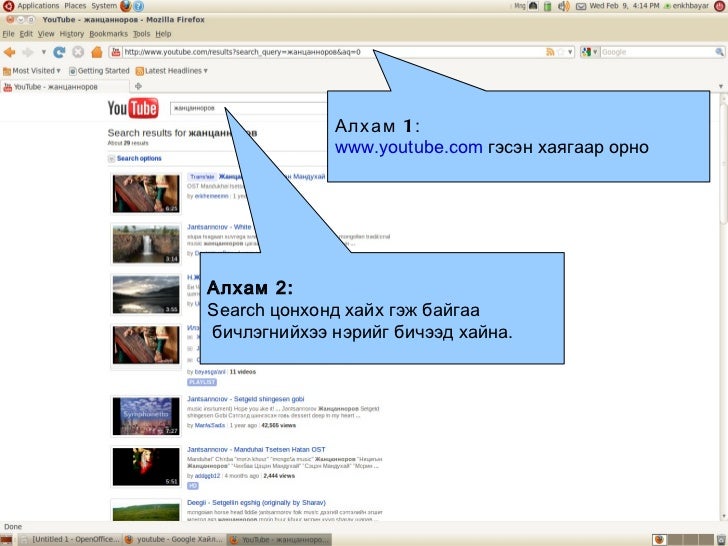Click the Forward navigation arrow
728x546 pixels.
[x=28, y=52]
